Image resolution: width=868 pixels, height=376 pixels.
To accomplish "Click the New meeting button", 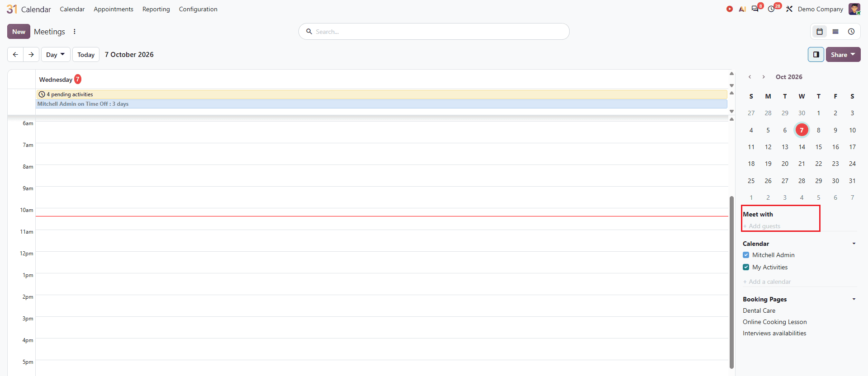I will [x=19, y=32].
